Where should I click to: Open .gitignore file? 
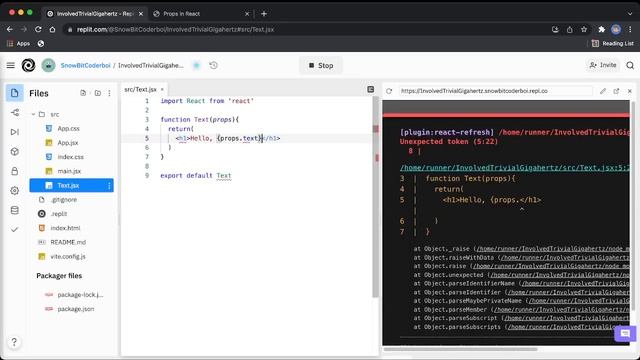coord(63,200)
